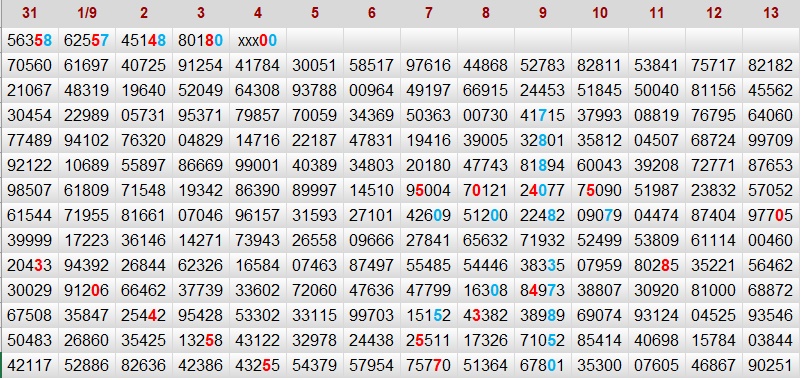Select cell 97705 in column 13

tap(771, 216)
